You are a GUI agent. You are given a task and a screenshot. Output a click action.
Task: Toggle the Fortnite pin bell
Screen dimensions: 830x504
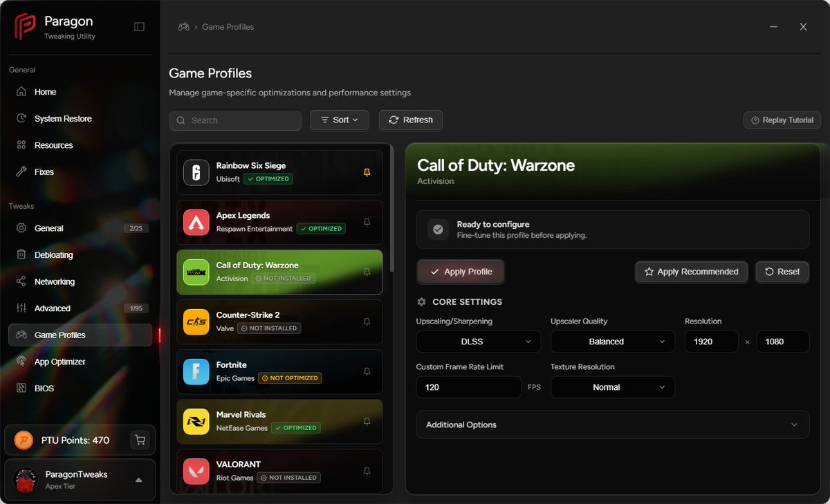coord(367,371)
